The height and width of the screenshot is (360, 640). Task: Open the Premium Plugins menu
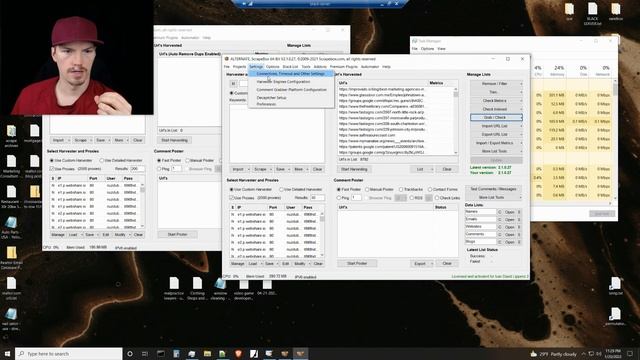(x=344, y=67)
